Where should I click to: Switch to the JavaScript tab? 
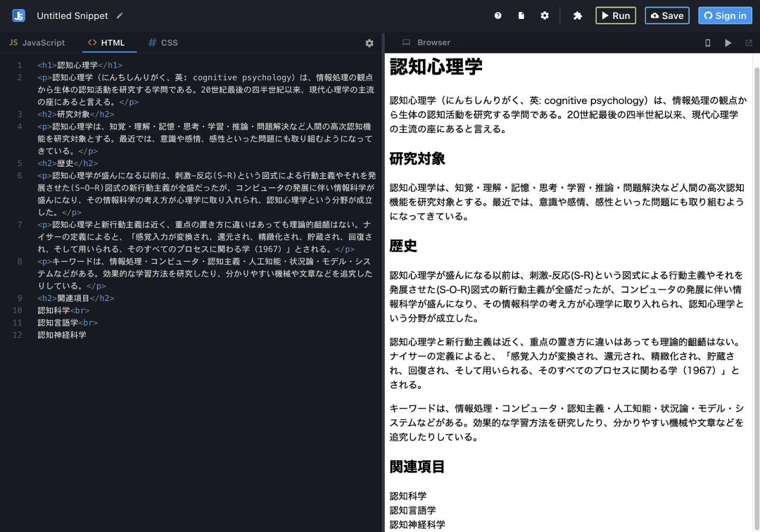37,42
